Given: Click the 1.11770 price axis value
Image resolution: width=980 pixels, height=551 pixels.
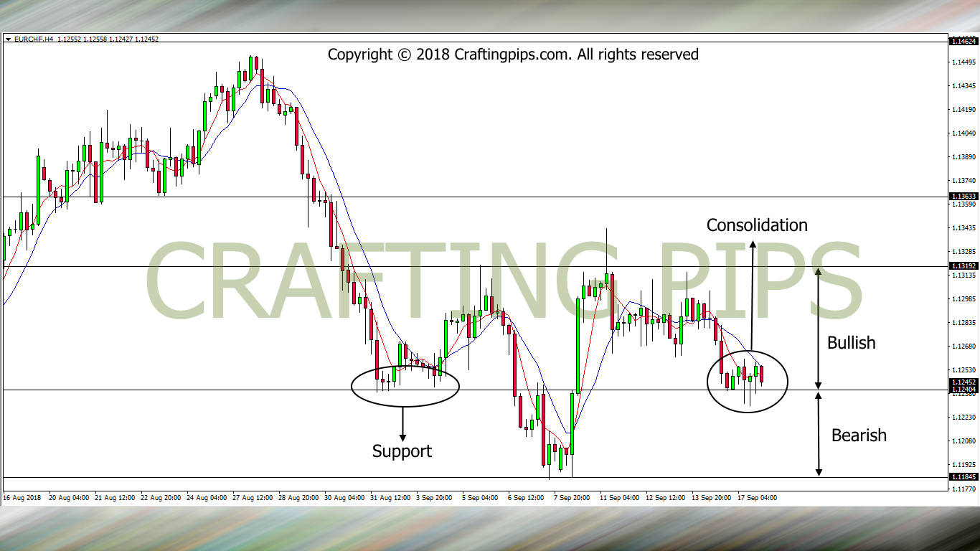Looking at the screenshot, I should 962,489.
